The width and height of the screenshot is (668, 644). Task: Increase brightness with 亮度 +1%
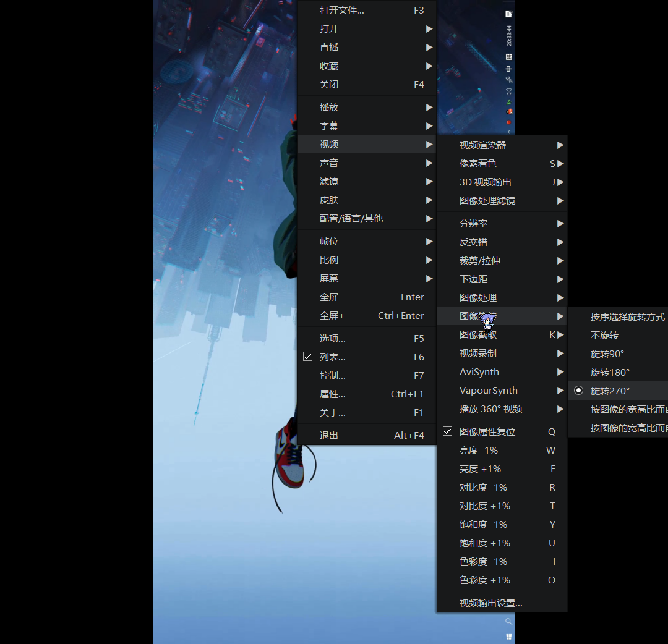click(x=502, y=469)
